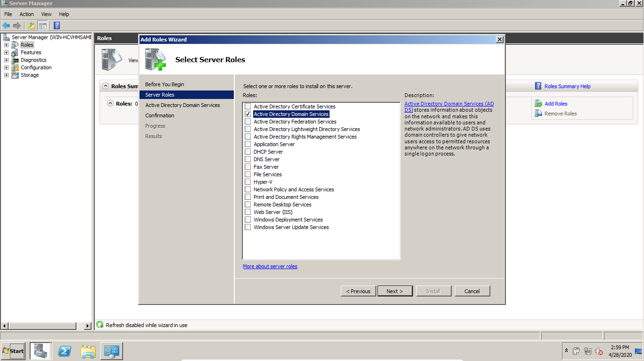The width and height of the screenshot is (644, 361).
Task: Cancel the Add Roles Wizard
Action: 472,291
